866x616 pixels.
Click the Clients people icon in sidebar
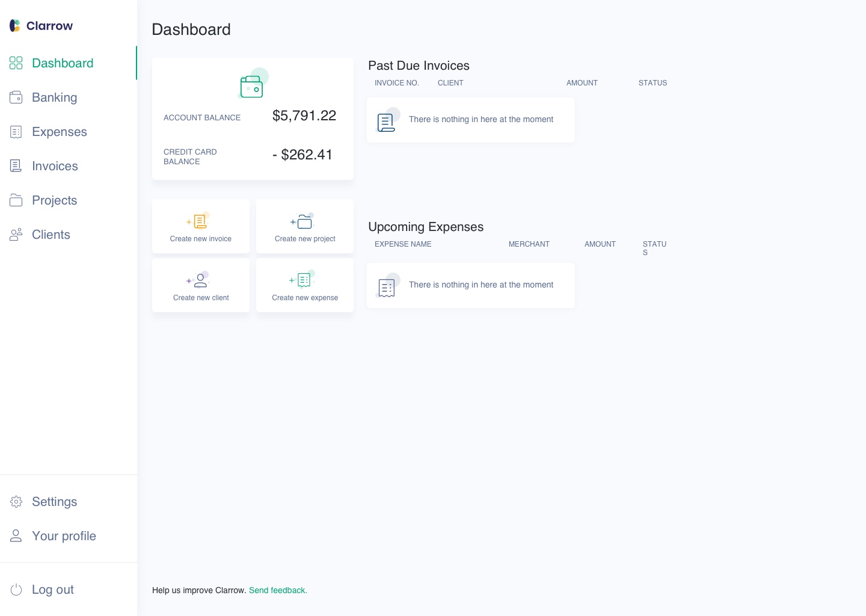tap(16, 235)
